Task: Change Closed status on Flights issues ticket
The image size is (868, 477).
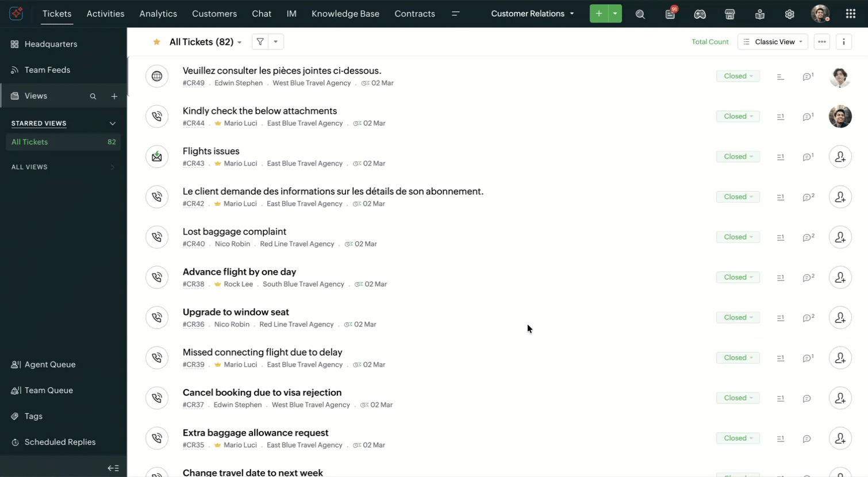Action: point(738,157)
